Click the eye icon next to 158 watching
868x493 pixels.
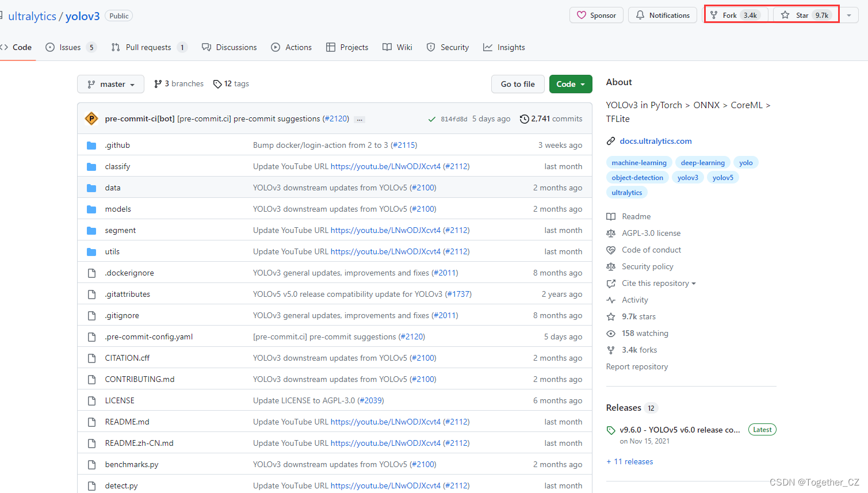[611, 334]
